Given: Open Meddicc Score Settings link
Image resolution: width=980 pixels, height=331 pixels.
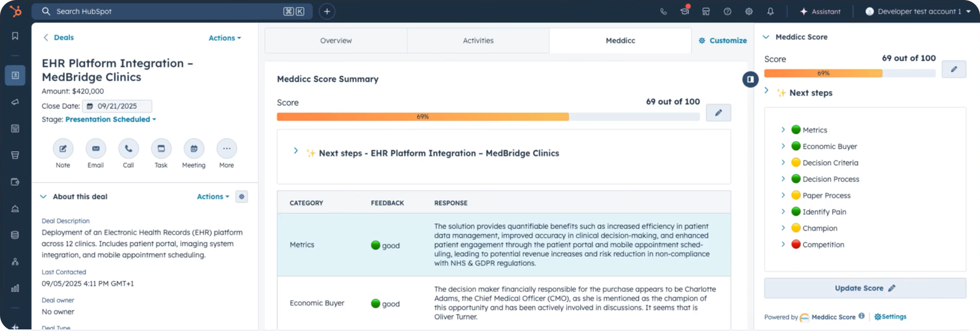Looking at the screenshot, I should (x=890, y=317).
